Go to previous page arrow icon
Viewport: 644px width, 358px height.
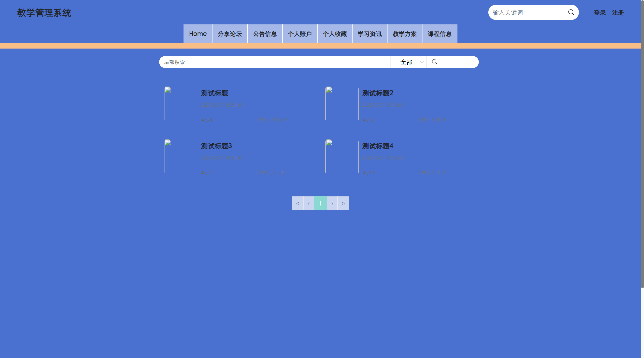309,203
